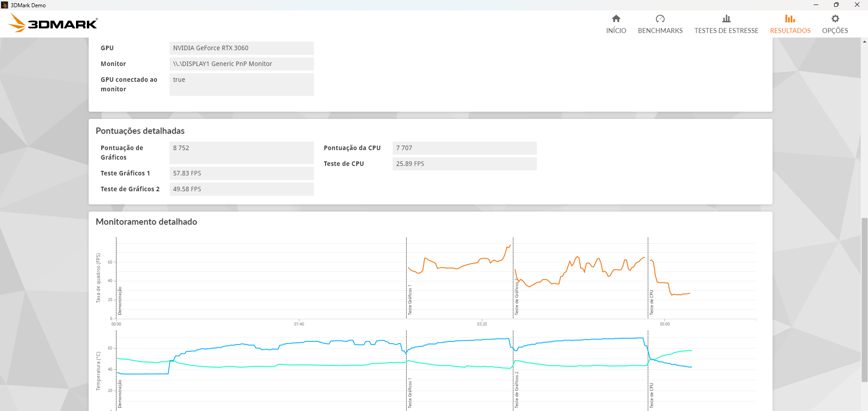Click the 3DMark logo
The height and width of the screenshot is (411, 868).
pos(54,23)
